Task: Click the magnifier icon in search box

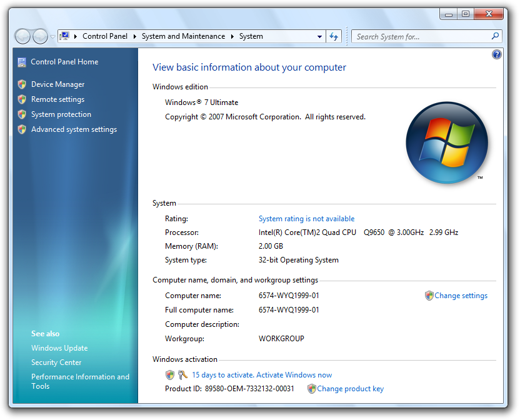Action: pos(496,36)
